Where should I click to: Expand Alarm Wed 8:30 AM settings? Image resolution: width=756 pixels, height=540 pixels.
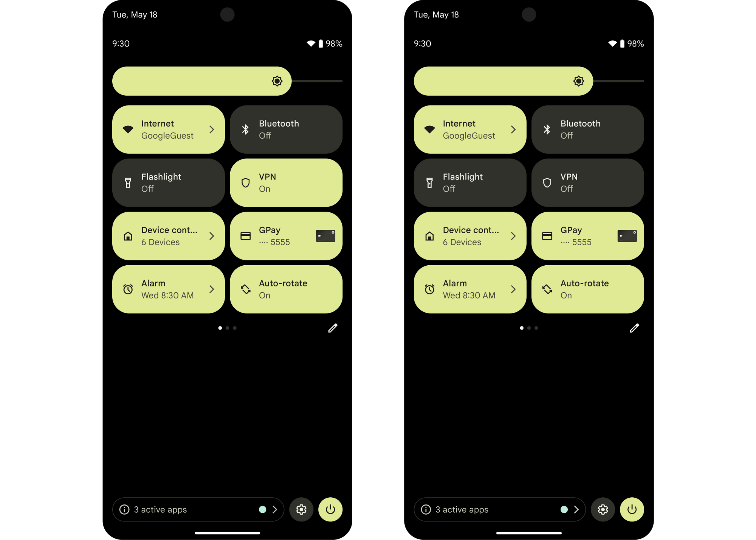[x=212, y=289]
